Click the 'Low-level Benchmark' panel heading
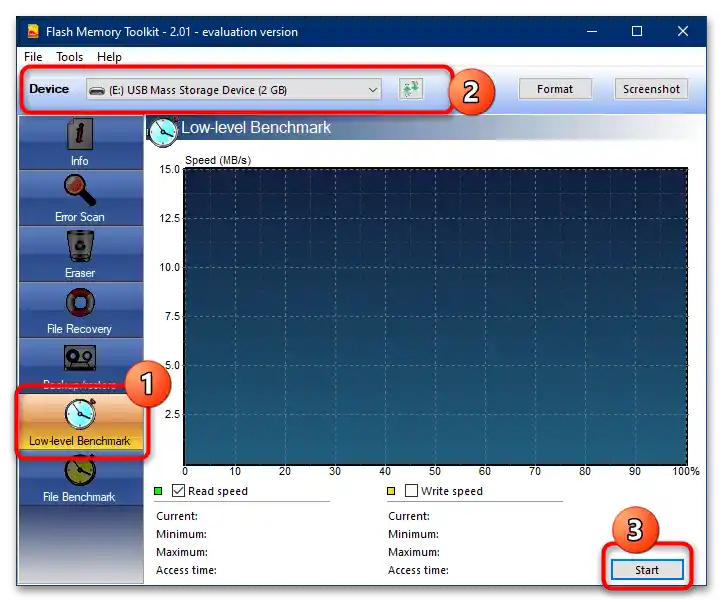Viewport: 723px width, 602px height. tap(256, 128)
